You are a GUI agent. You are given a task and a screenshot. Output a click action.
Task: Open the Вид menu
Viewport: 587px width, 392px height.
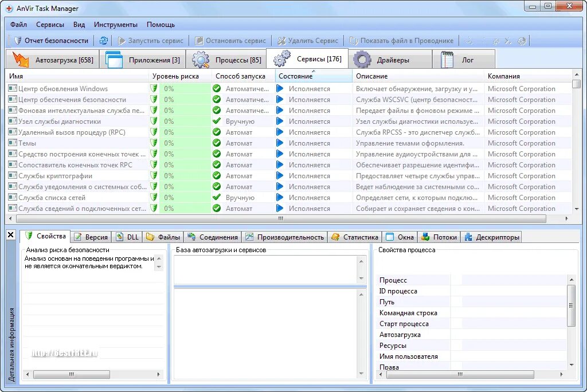(x=79, y=24)
